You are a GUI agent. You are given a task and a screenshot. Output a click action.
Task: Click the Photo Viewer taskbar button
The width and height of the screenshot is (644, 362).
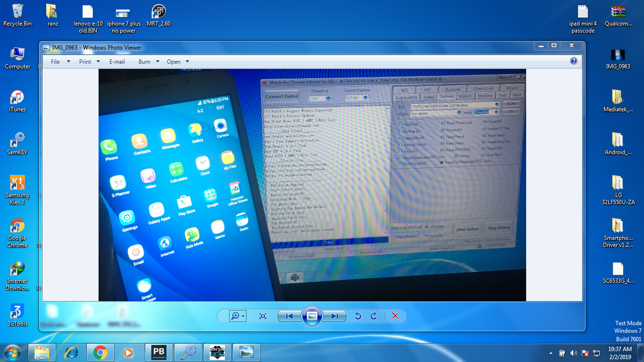[x=246, y=352]
